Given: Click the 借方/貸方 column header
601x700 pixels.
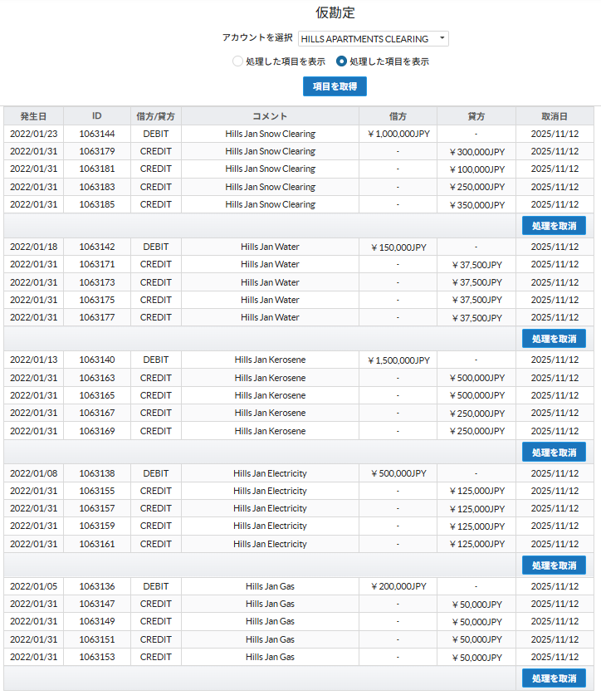Looking at the screenshot, I should (156, 116).
